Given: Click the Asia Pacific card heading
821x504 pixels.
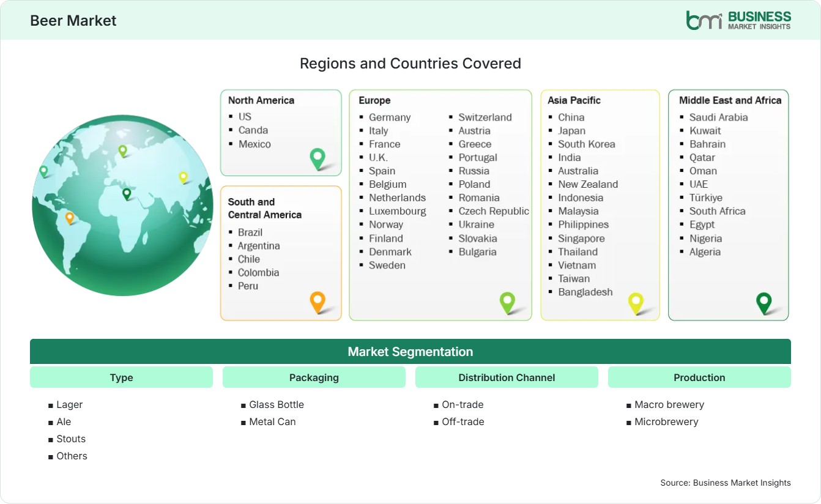Looking at the screenshot, I should click(574, 100).
